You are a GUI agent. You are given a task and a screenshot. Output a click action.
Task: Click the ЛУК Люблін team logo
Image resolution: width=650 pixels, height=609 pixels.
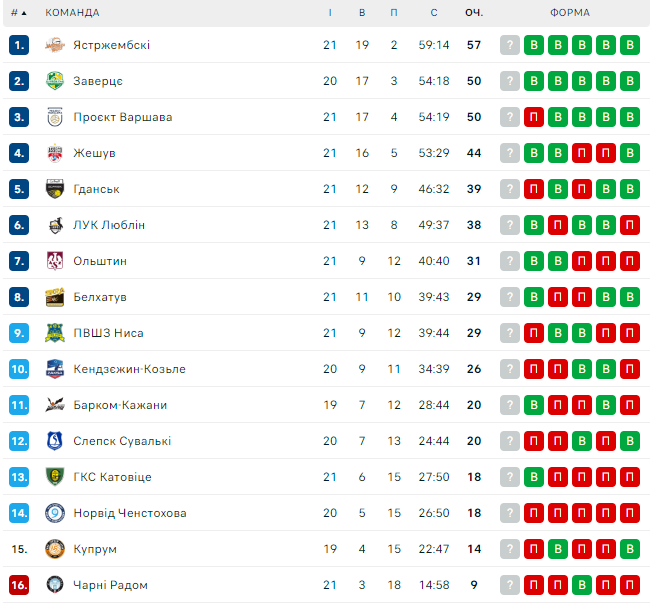pos(55,225)
